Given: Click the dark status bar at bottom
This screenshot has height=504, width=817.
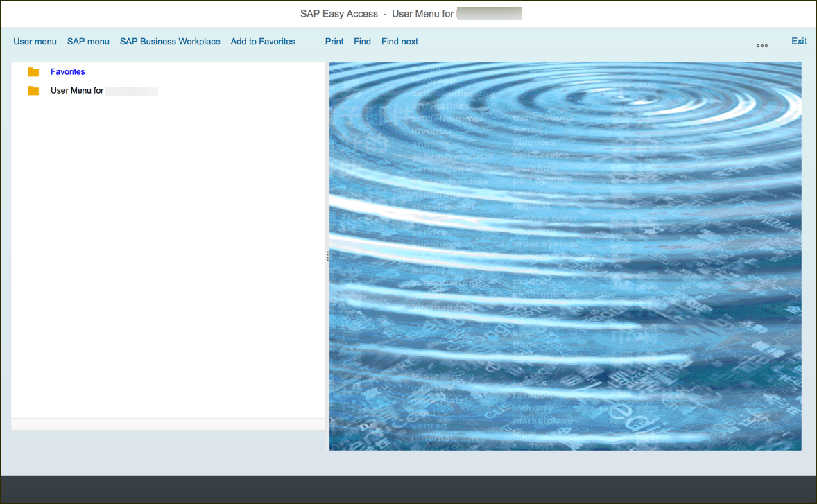Looking at the screenshot, I should [x=409, y=489].
